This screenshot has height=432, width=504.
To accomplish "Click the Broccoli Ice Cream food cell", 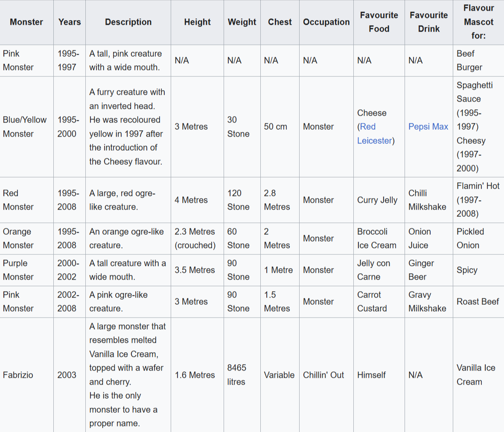I will (379, 239).
